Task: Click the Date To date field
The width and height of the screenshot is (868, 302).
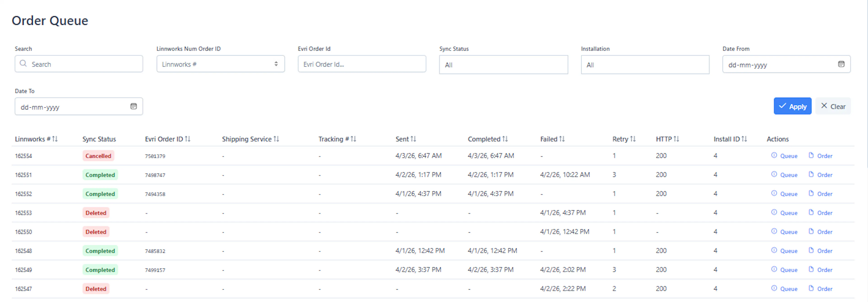Action: tap(79, 107)
